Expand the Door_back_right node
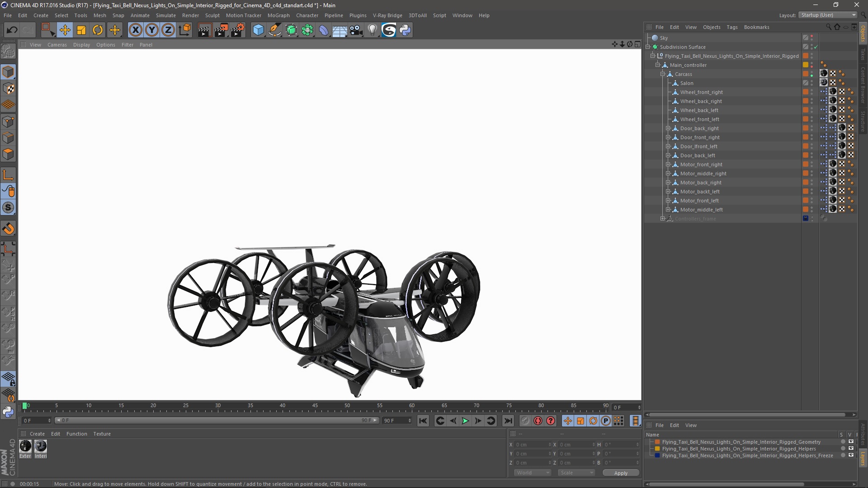The width and height of the screenshot is (868, 488). click(668, 128)
